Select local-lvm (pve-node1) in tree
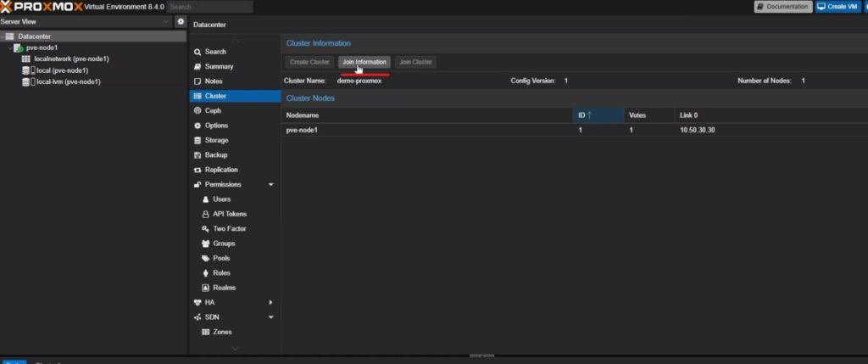868x364 pixels. pyautogui.click(x=69, y=82)
